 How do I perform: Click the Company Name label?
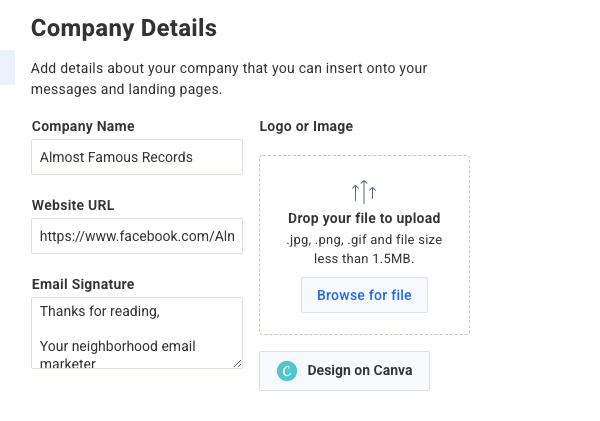click(83, 126)
